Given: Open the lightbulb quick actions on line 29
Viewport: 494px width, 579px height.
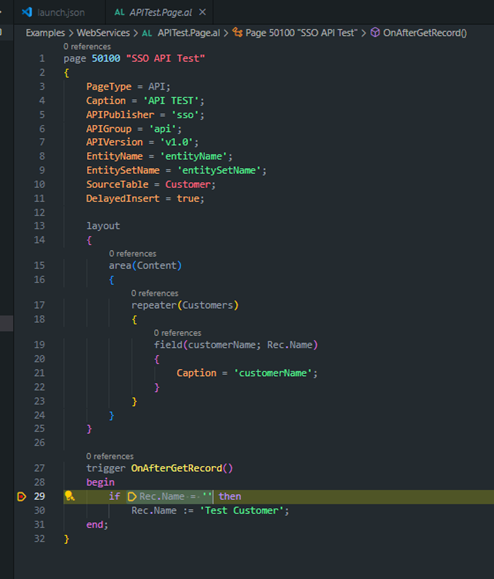Looking at the screenshot, I should (x=69, y=496).
